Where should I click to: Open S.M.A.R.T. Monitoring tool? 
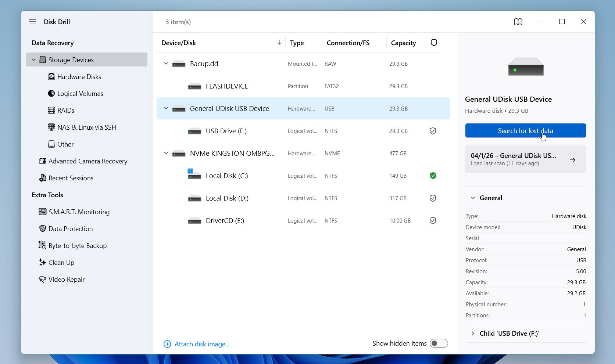(78, 212)
